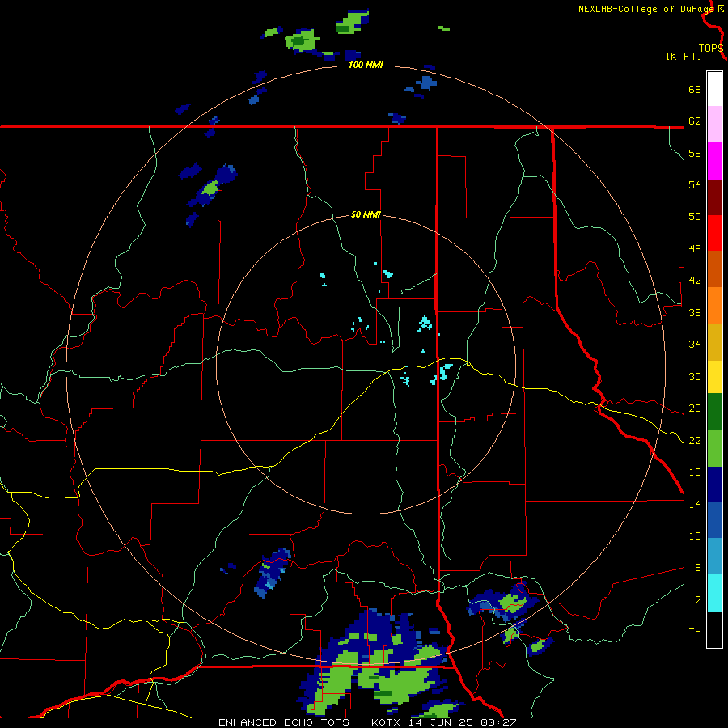728x728 pixels.
Task: Click the '62' legend value
Action: (695, 121)
